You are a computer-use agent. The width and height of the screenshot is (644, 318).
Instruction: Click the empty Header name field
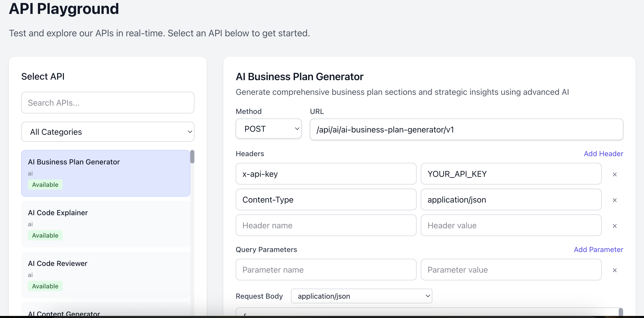(326, 225)
